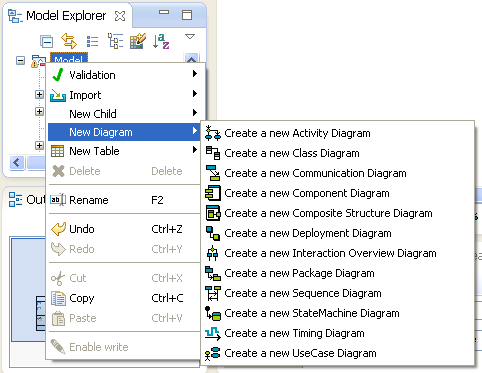The height and width of the screenshot is (373, 482).
Task: Click the horizontal scrollbar left arrow
Action: pyautogui.click(x=17, y=163)
